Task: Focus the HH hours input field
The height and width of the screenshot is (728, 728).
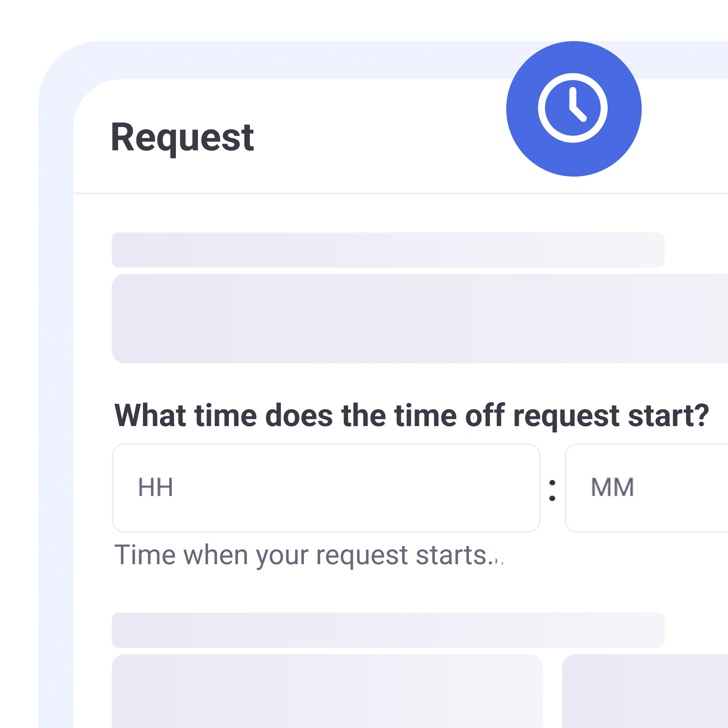Action: pyautogui.click(x=326, y=488)
